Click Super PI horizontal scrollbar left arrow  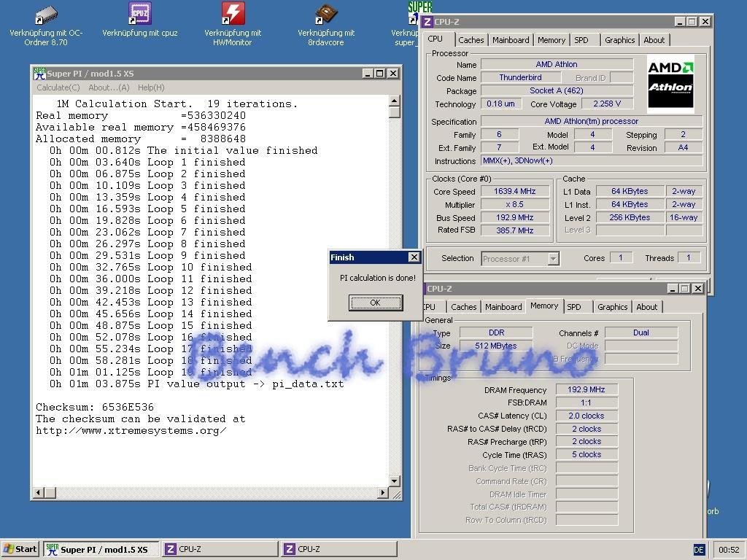tap(39, 492)
